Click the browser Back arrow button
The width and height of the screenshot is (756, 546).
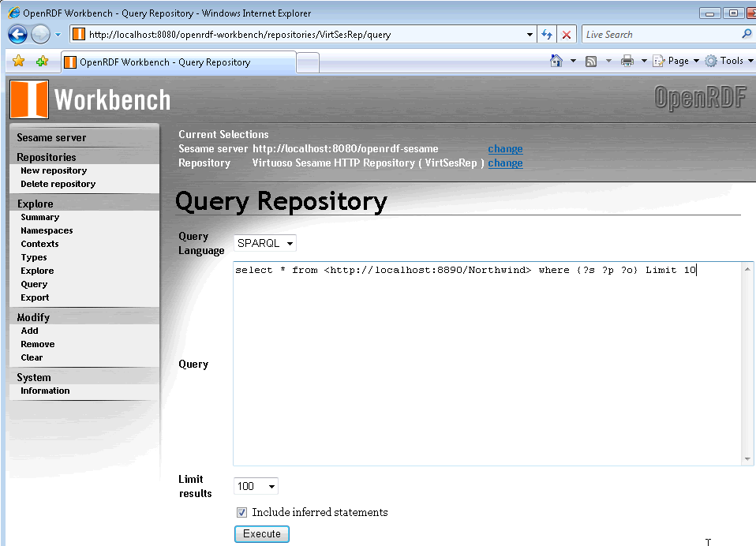coord(18,34)
